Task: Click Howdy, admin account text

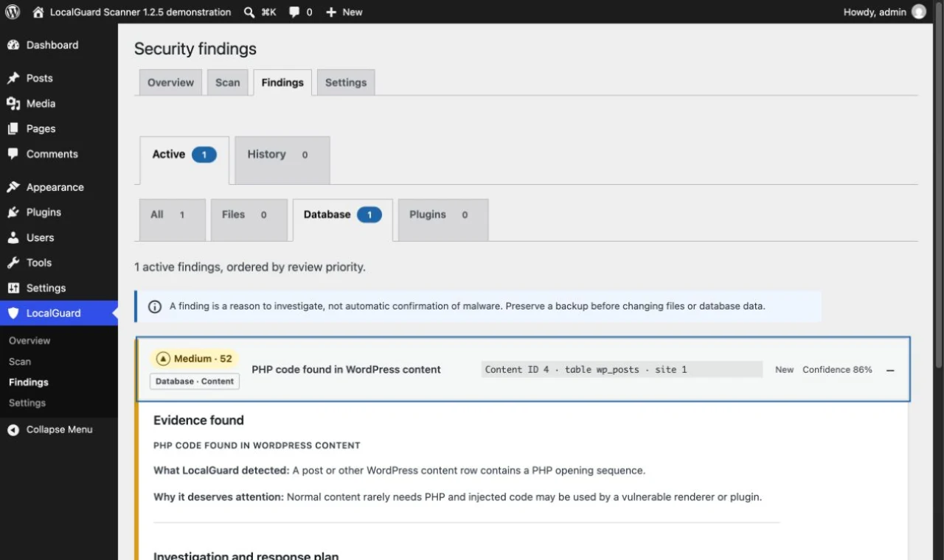Action: point(875,12)
